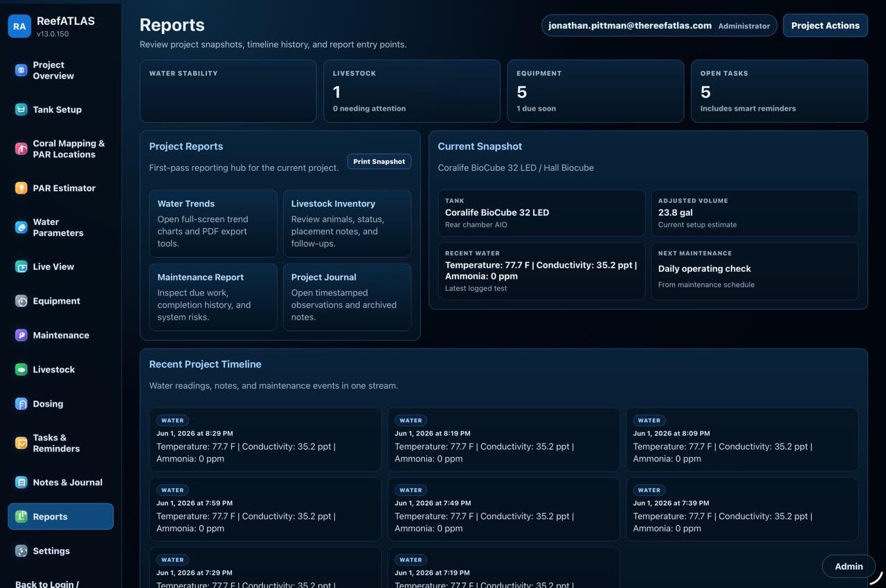Screen dimensions: 886x588
Task: Click the Recent Project Timeline heading
Action: (205, 364)
